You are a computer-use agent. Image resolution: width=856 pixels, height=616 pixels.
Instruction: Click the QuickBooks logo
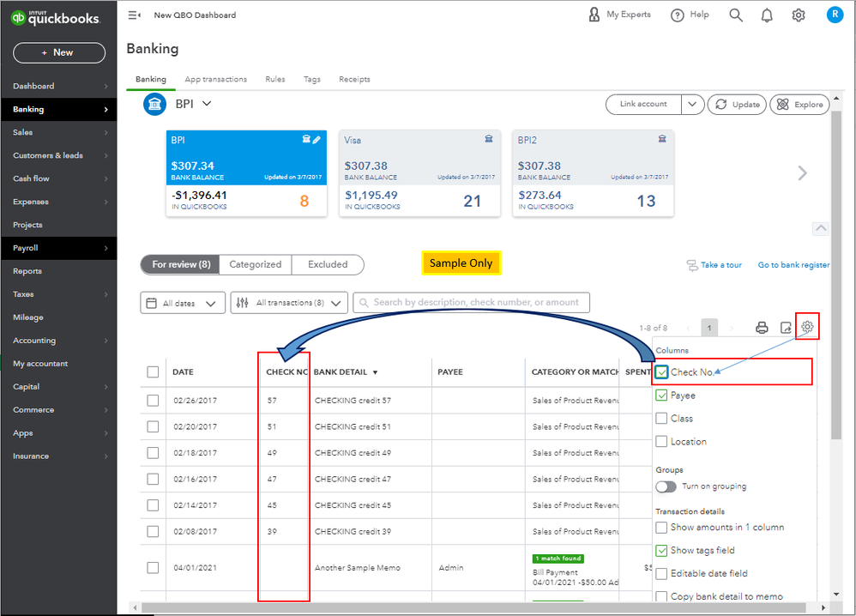55,17
